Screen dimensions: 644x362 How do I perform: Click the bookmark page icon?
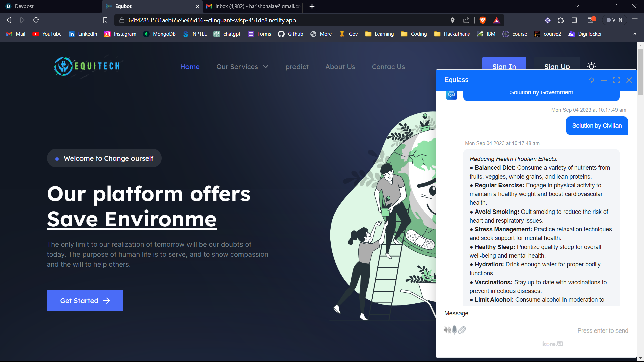click(x=105, y=20)
